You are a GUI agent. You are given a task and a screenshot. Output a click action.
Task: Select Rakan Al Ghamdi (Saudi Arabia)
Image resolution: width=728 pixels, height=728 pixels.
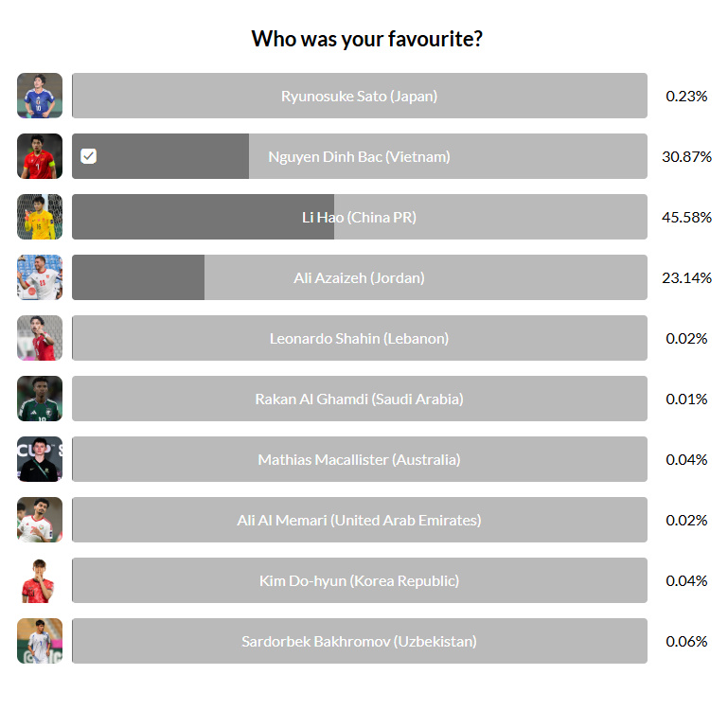click(x=359, y=399)
